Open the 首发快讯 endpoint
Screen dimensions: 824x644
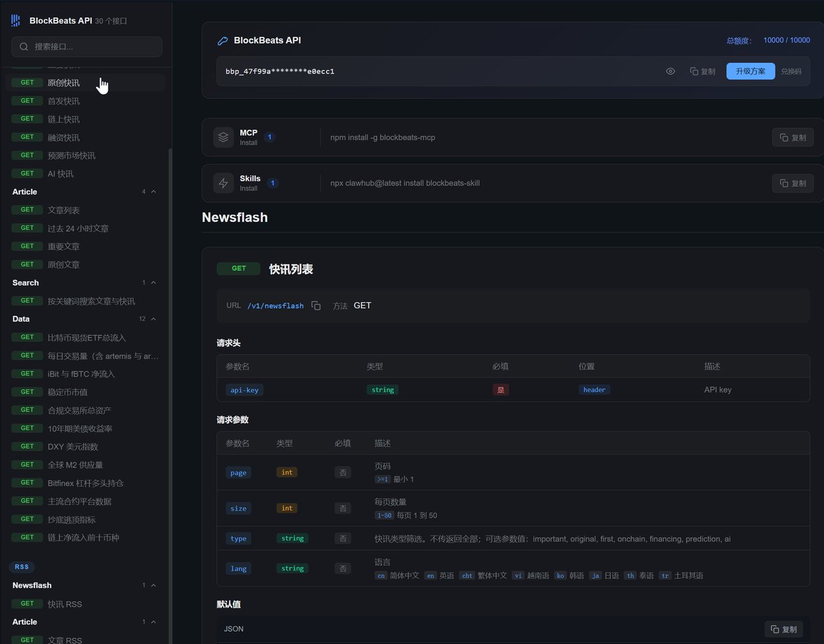tap(85, 101)
